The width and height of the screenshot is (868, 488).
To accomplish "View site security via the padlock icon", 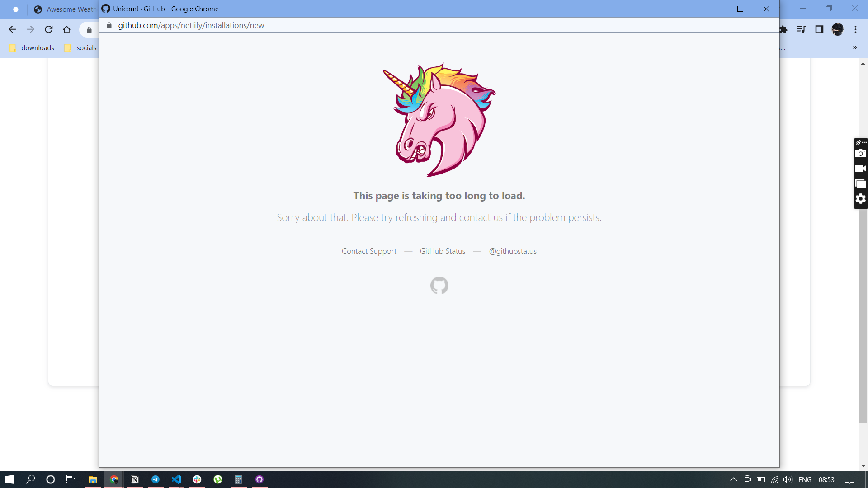I will [108, 25].
